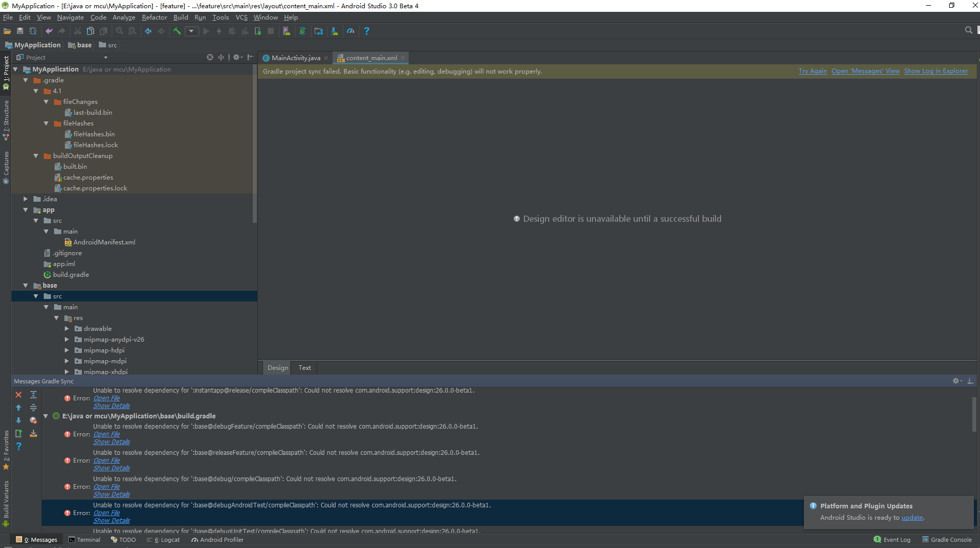Open the SDK Manager icon
Screen dimensions: 980x548
pos(335,31)
